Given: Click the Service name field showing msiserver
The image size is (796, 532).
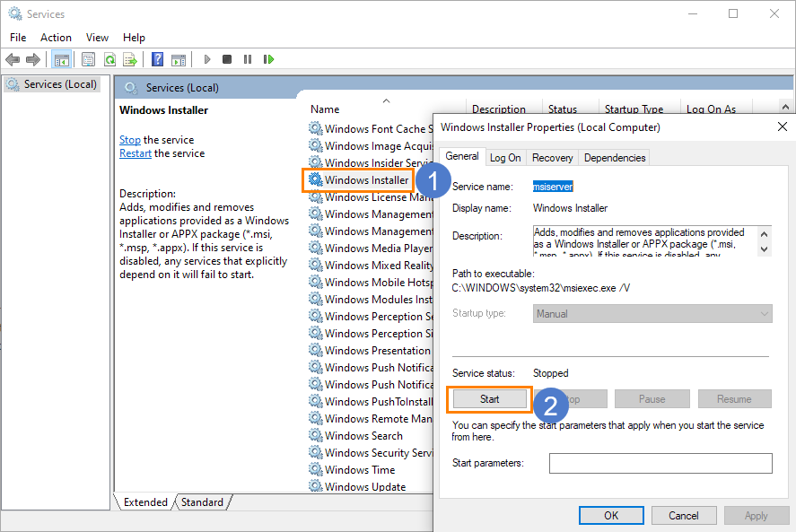Looking at the screenshot, I should pos(553,187).
